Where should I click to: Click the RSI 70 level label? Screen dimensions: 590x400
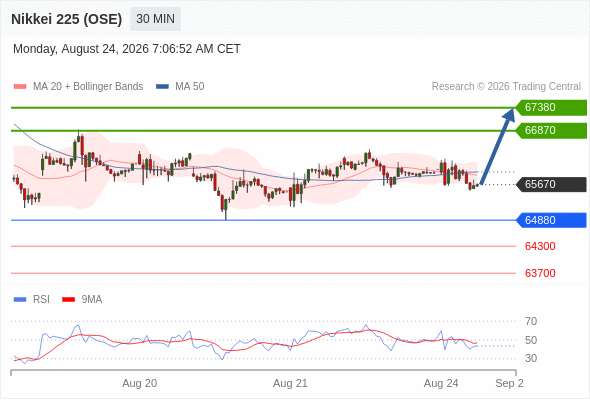pyautogui.click(x=531, y=321)
